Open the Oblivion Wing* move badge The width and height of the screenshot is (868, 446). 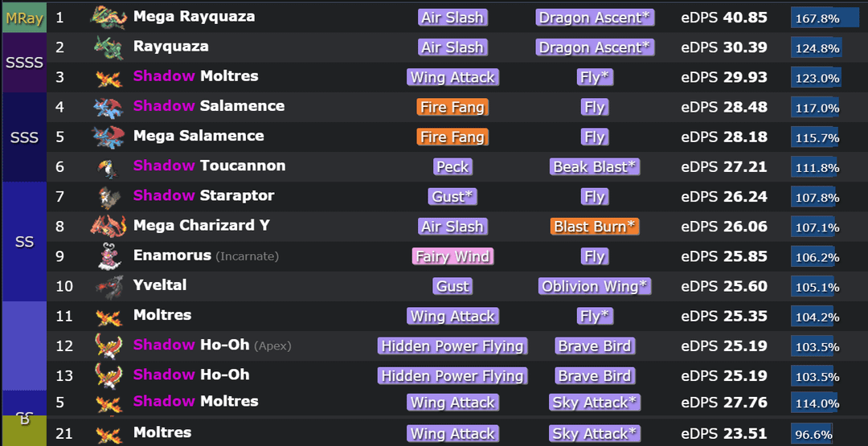click(x=595, y=286)
